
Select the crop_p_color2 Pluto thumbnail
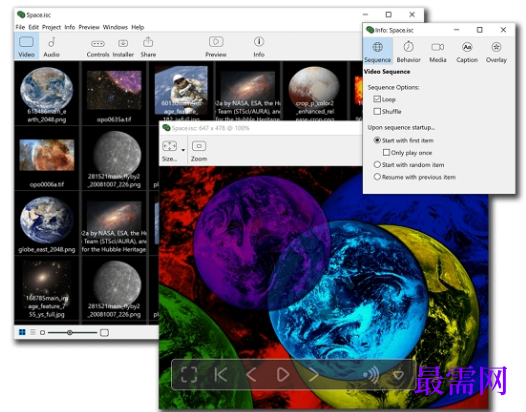pos(315,92)
